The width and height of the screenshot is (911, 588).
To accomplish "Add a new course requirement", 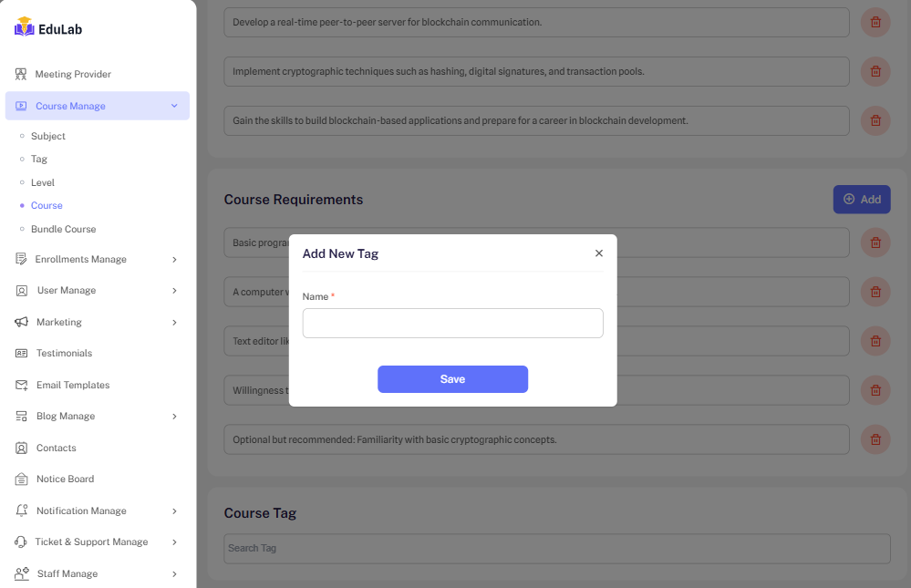I will [862, 200].
